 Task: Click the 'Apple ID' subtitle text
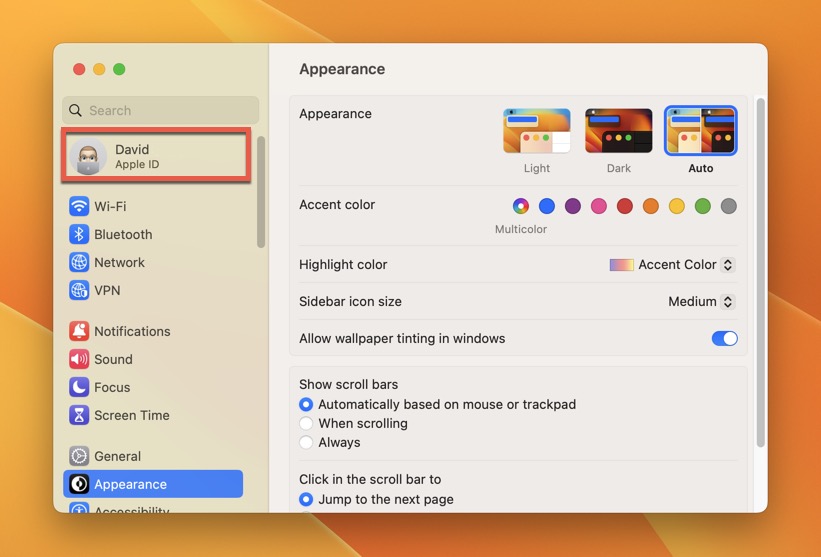point(137,164)
